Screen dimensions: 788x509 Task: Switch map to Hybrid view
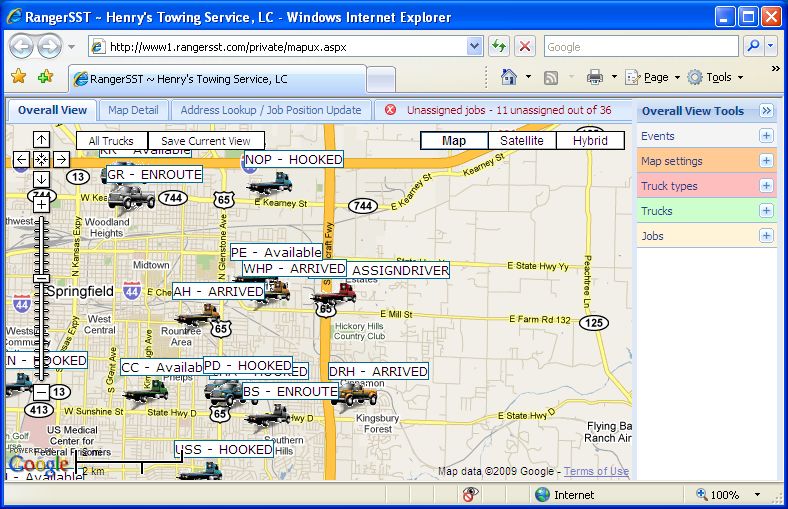pos(590,141)
